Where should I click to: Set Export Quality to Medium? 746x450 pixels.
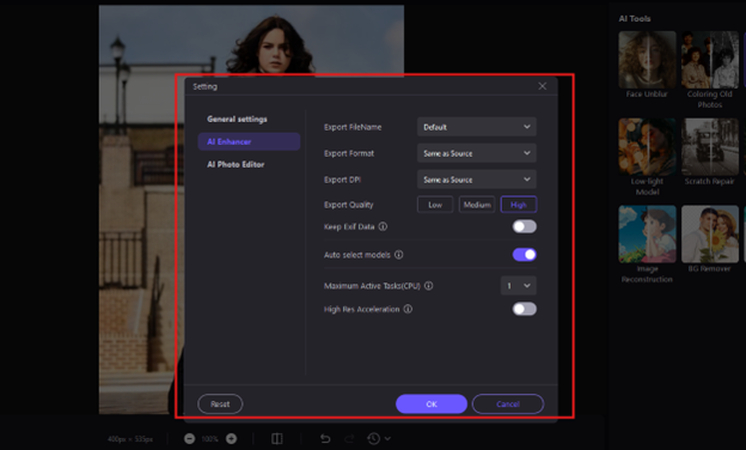477,205
